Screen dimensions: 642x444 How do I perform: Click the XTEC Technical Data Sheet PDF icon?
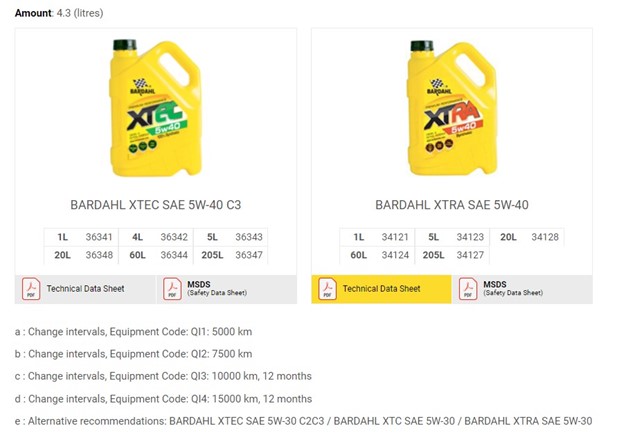31,289
